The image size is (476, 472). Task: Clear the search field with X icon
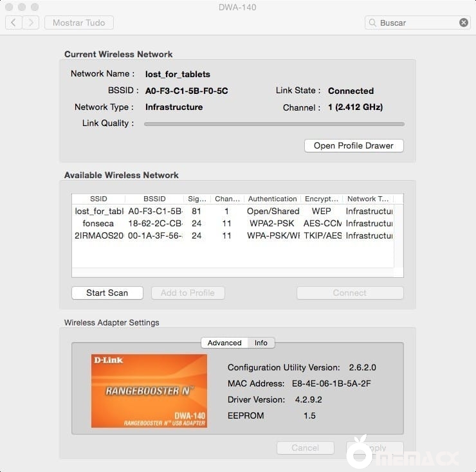463,23
